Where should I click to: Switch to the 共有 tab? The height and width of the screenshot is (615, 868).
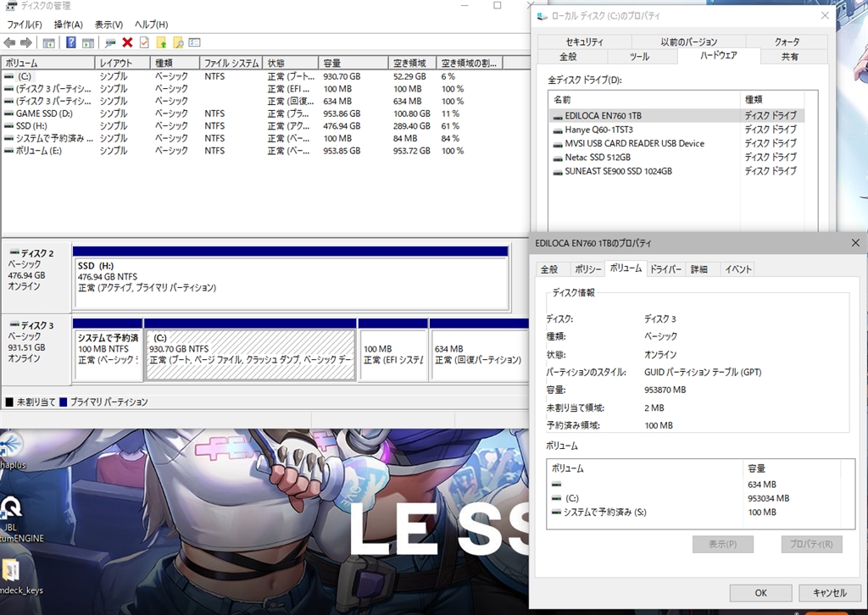(790, 57)
